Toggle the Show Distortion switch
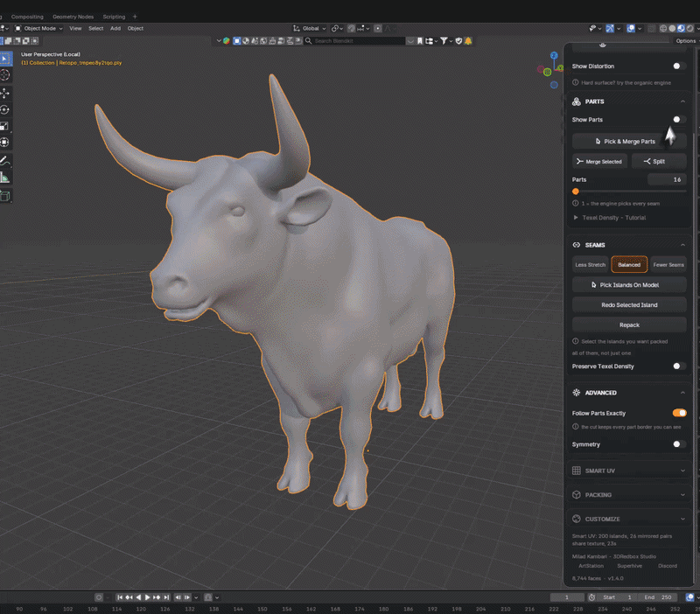Image resolution: width=700 pixels, height=614 pixels. coord(679,66)
